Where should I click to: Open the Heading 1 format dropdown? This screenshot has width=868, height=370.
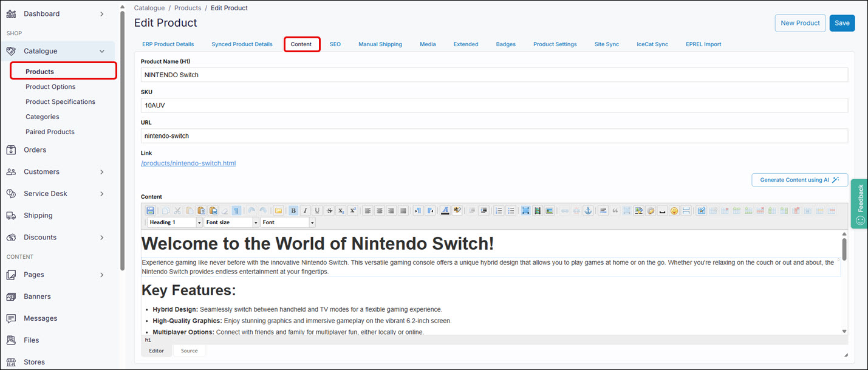(x=175, y=222)
